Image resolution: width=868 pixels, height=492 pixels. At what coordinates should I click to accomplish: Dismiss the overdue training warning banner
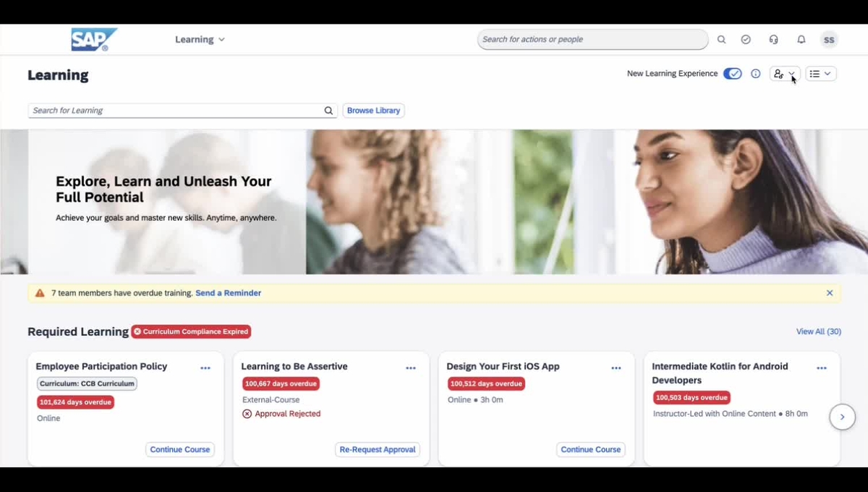[830, 293]
